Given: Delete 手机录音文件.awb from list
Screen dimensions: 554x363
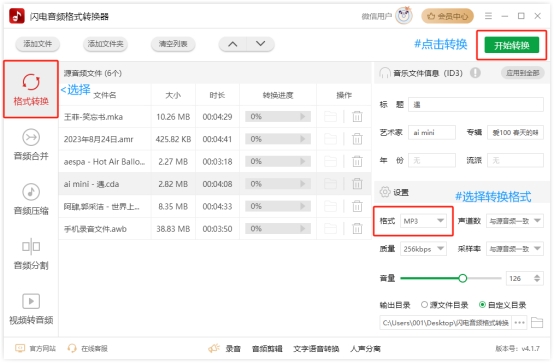Looking at the screenshot, I should pos(357,229).
